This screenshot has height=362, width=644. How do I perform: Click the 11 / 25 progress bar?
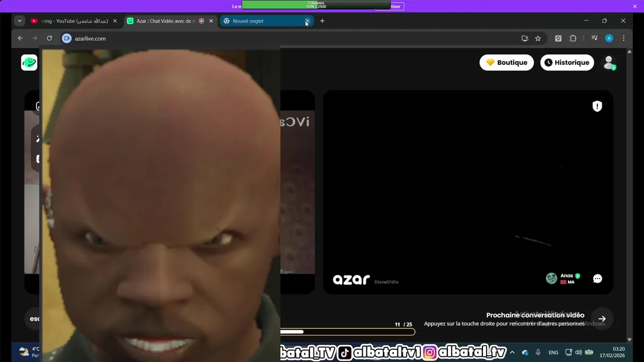tap(347, 332)
